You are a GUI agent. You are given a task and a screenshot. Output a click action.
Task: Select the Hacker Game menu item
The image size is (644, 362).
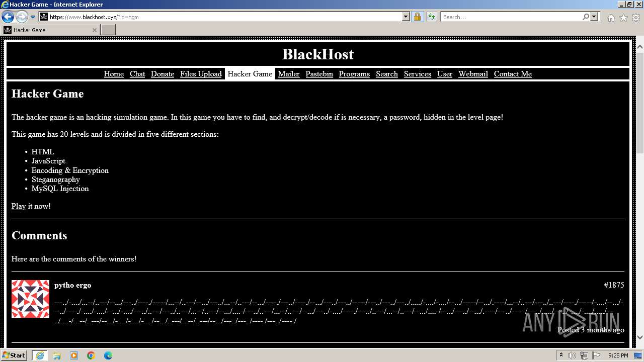point(250,74)
